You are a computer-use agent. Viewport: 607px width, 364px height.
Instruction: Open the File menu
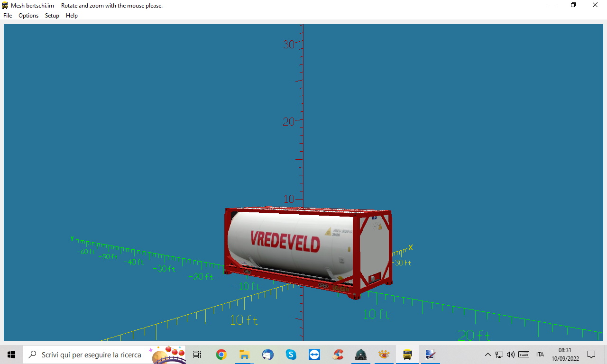[8, 16]
